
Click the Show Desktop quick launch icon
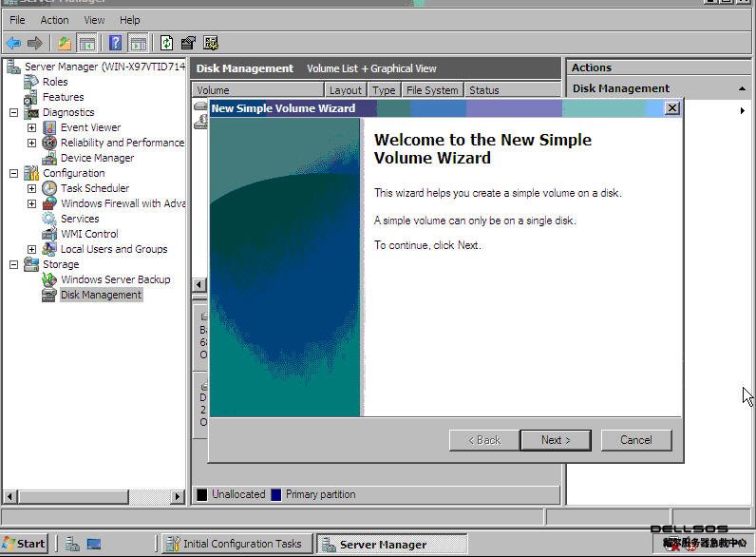[94, 544]
